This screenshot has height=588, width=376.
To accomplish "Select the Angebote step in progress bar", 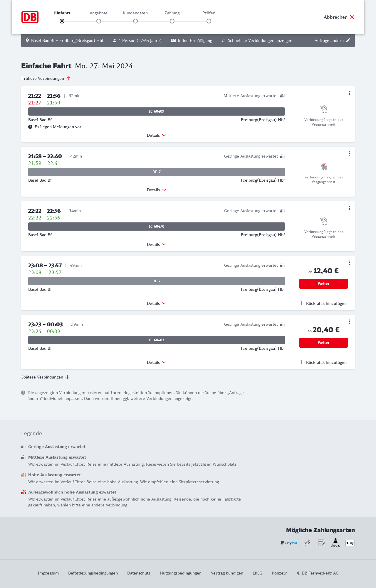I will (99, 21).
